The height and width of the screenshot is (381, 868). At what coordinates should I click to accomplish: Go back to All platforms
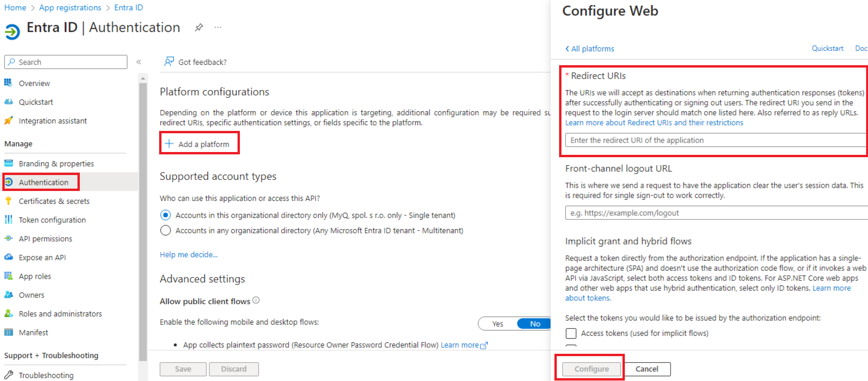(x=589, y=48)
